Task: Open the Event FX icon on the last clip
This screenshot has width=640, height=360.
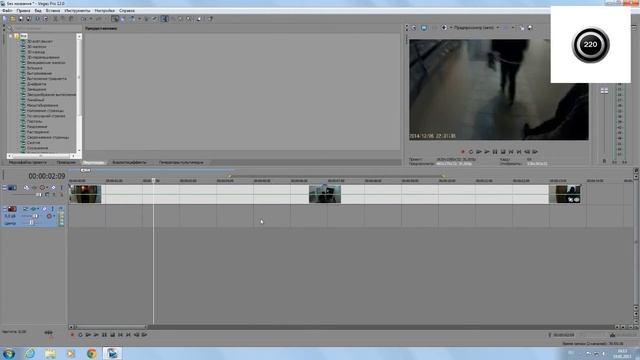Action: (576, 200)
